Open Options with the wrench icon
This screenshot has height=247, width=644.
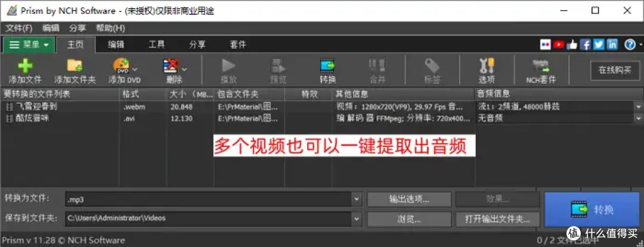(x=487, y=66)
